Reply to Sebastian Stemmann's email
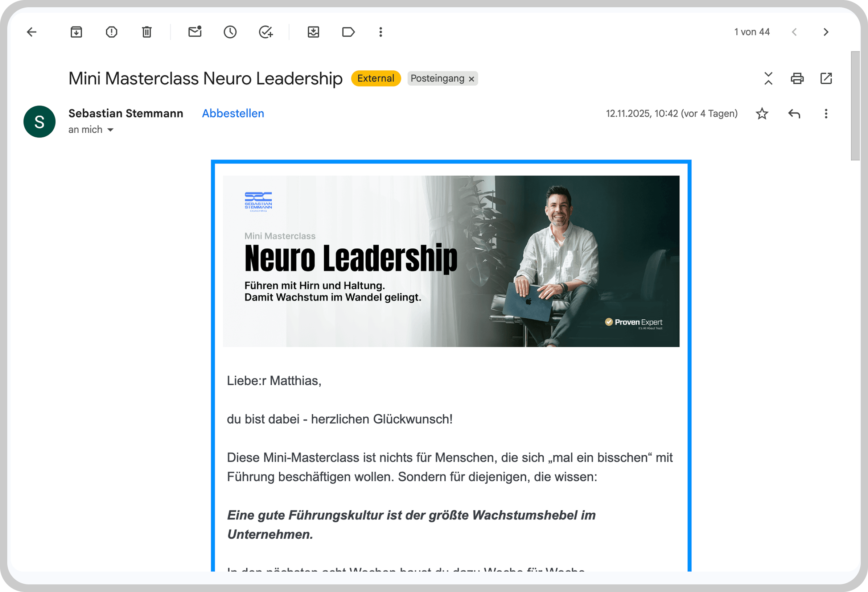This screenshot has height=592, width=868. point(794,113)
